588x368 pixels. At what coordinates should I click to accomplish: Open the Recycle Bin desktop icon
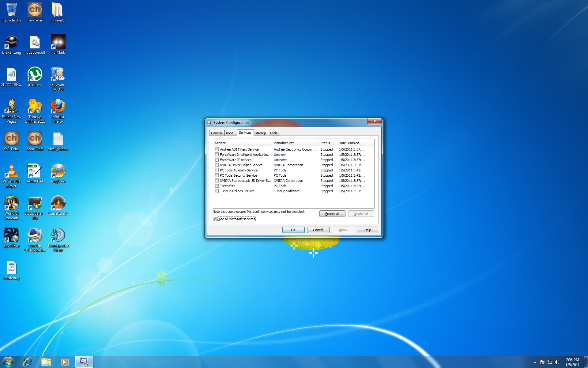pyautogui.click(x=12, y=12)
